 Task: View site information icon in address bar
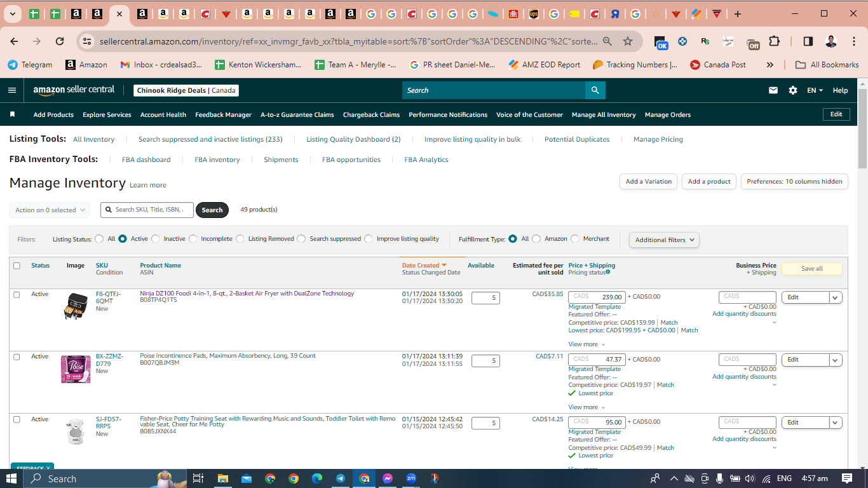[88, 41]
